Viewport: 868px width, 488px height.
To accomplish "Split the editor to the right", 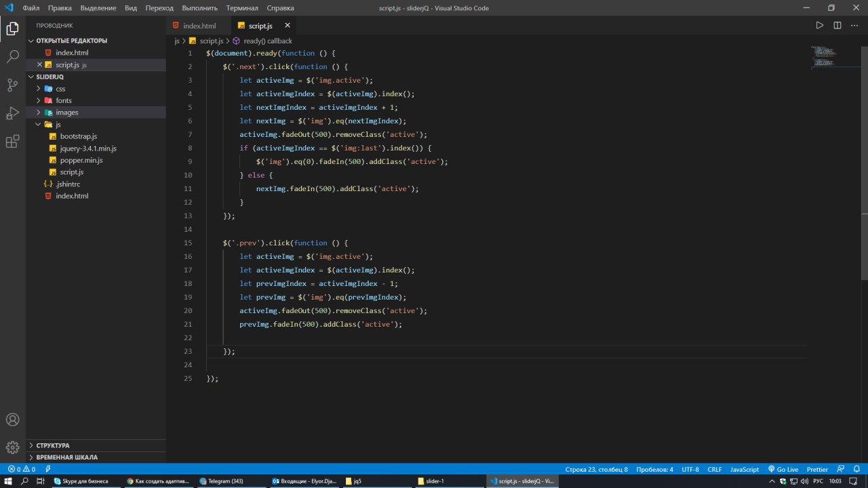I will click(837, 26).
